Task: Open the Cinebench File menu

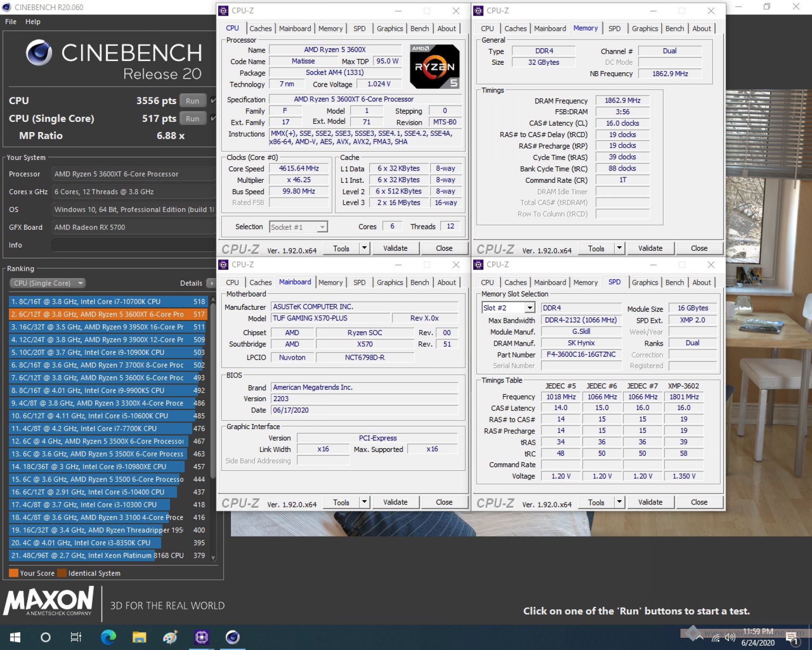Action: (11, 22)
